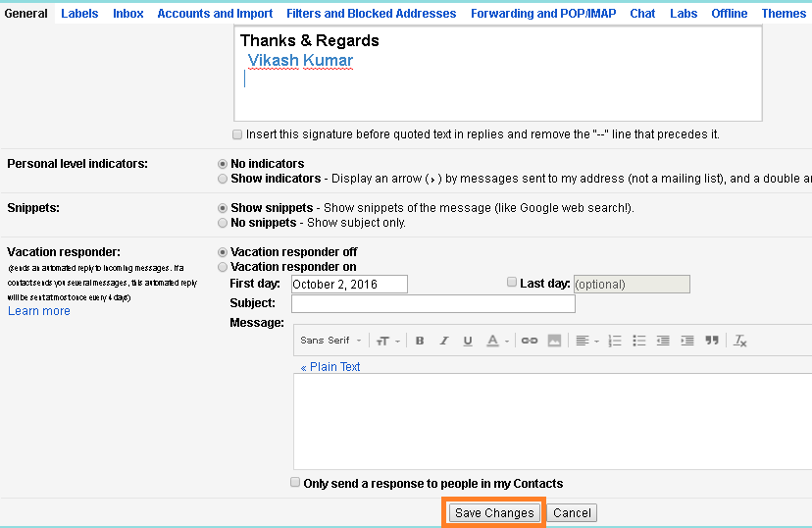Open the Offline settings tab
812x528 pixels.
pyautogui.click(x=730, y=14)
